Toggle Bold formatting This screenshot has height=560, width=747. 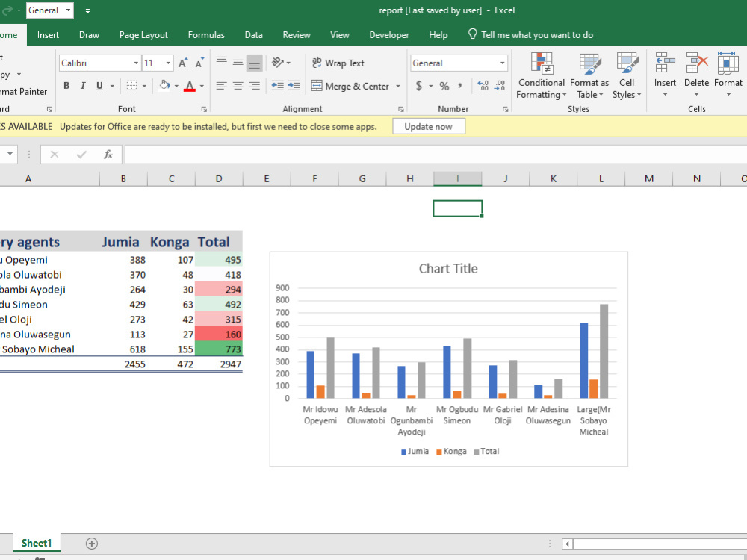click(x=66, y=86)
